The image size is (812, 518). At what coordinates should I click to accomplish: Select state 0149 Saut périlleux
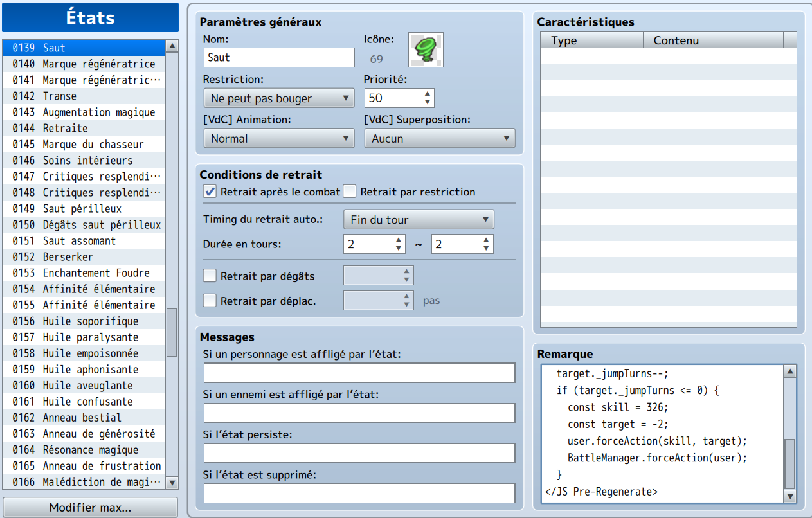point(84,208)
